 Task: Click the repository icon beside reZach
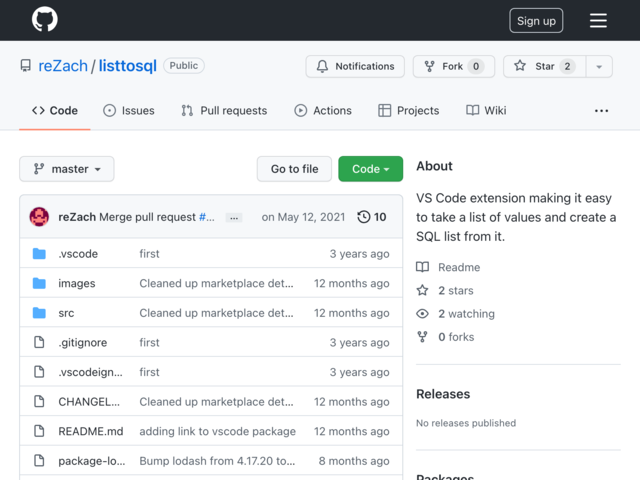25,66
